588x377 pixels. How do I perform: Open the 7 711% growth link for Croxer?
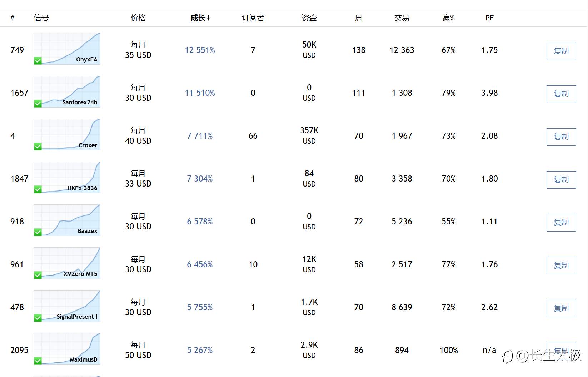200,136
